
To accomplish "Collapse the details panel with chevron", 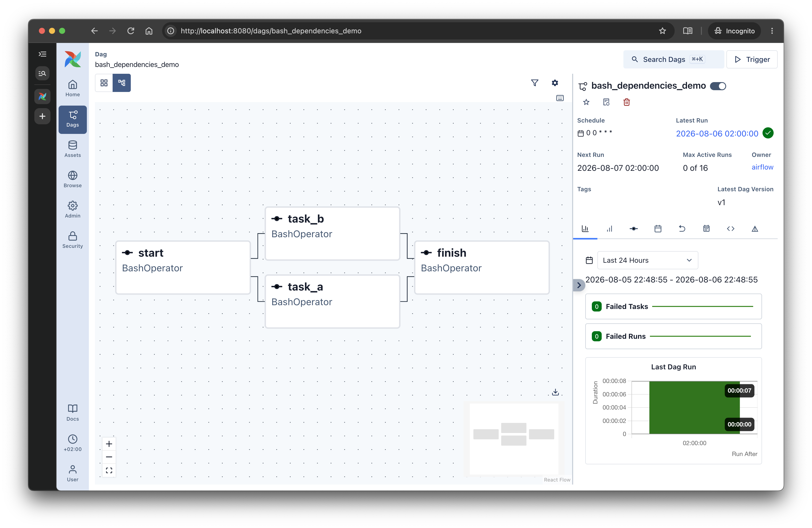I will tap(579, 285).
